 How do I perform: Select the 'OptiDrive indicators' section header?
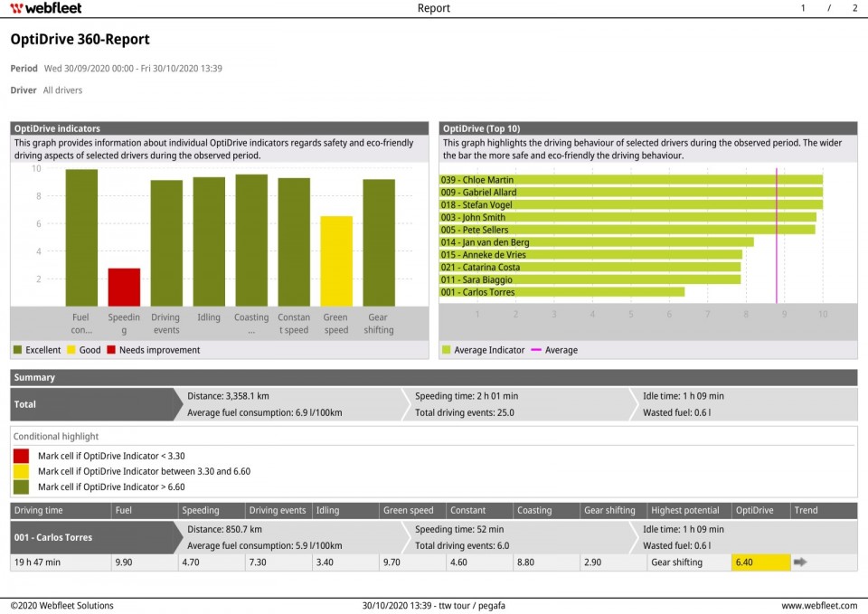pos(57,128)
